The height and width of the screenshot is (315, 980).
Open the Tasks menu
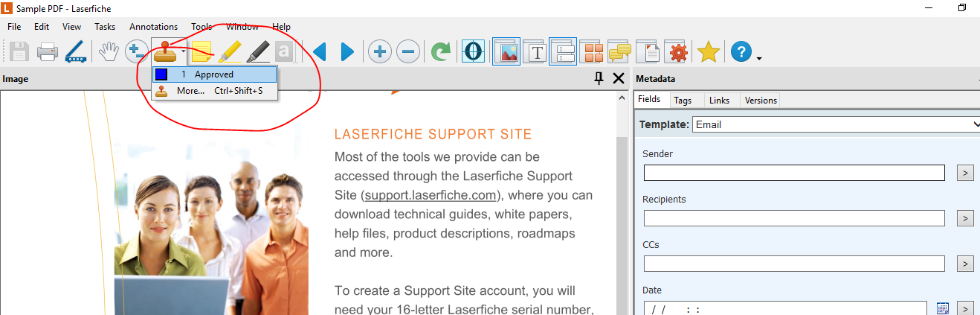[x=105, y=27]
